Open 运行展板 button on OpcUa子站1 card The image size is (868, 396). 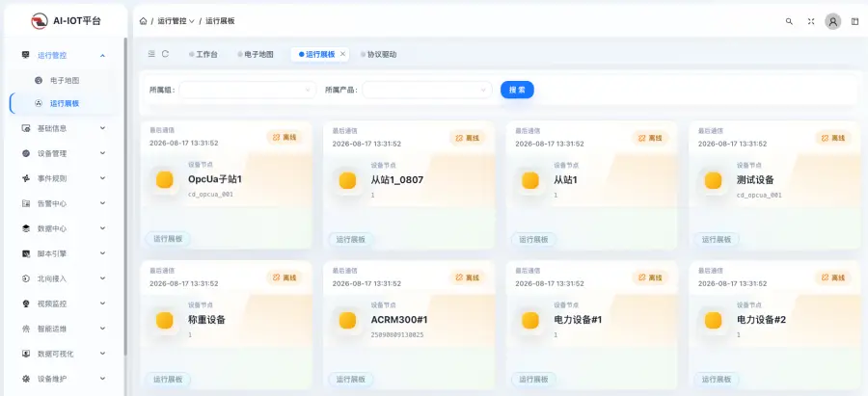pyautogui.click(x=168, y=240)
